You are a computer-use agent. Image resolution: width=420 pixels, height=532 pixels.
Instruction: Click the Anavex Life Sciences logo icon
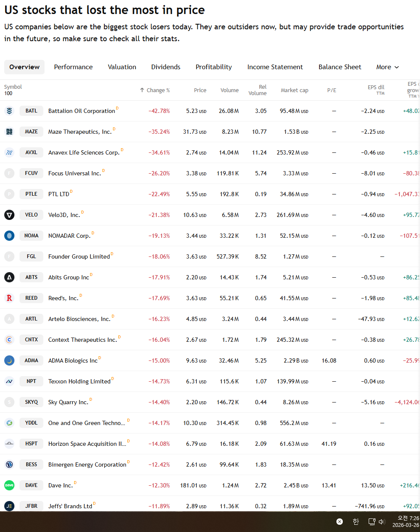(x=9, y=152)
